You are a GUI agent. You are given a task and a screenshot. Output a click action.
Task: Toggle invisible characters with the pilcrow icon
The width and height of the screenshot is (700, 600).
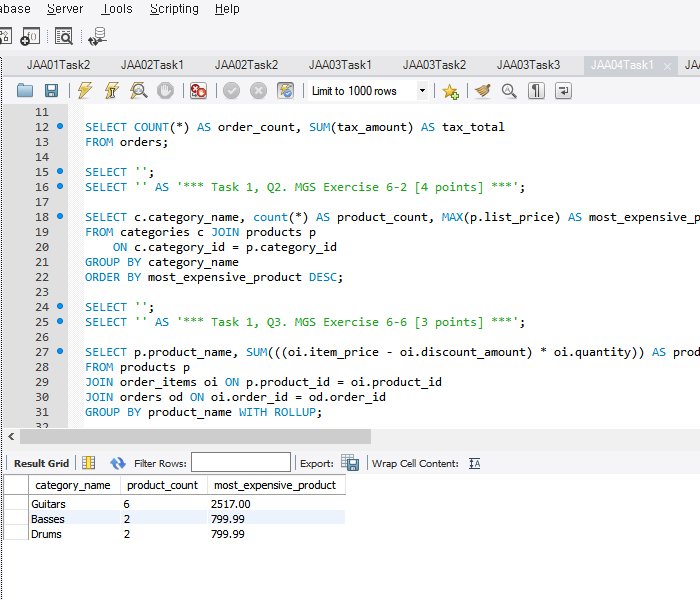tap(536, 91)
